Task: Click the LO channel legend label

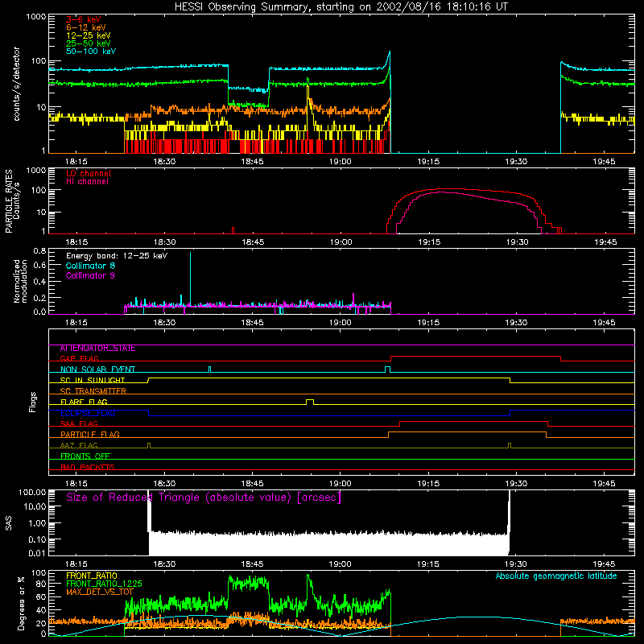Action: (x=89, y=173)
